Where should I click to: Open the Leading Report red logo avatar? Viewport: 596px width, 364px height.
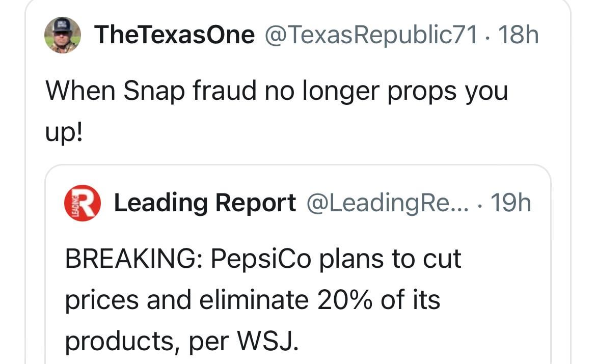pyautogui.click(x=83, y=203)
